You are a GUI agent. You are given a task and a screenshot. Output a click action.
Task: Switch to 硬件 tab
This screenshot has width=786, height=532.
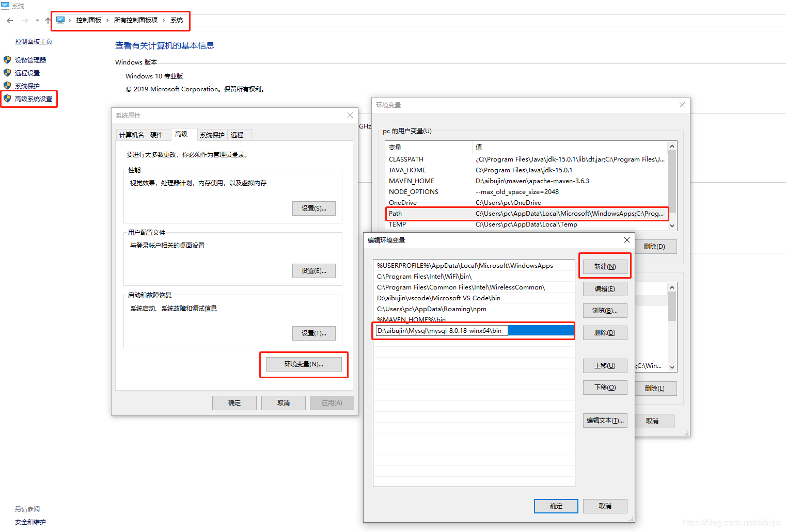(x=156, y=135)
